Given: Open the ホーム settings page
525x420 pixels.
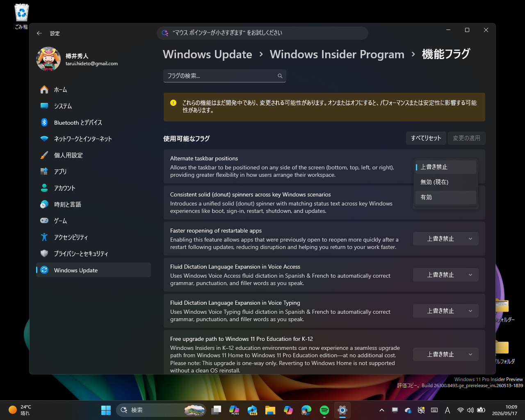Looking at the screenshot, I should (x=94, y=89).
